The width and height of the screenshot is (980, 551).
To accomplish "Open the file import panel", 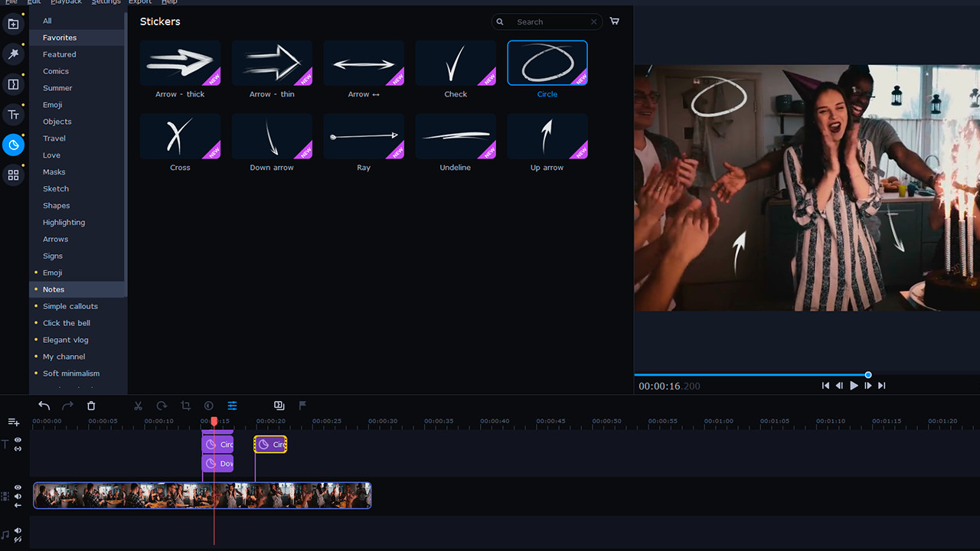I will tap(12, 24).
